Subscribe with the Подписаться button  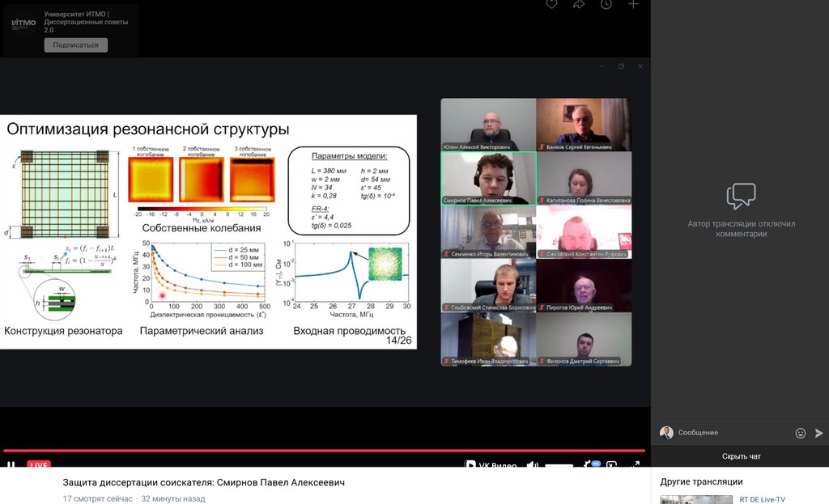75,45
